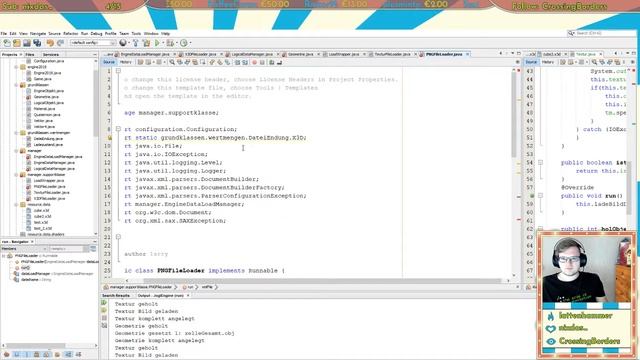Viewport: 640px width, 360px height.
Task: Click the Undo toolbar icon
Action: pyautogui.click(x=50, y=43)
